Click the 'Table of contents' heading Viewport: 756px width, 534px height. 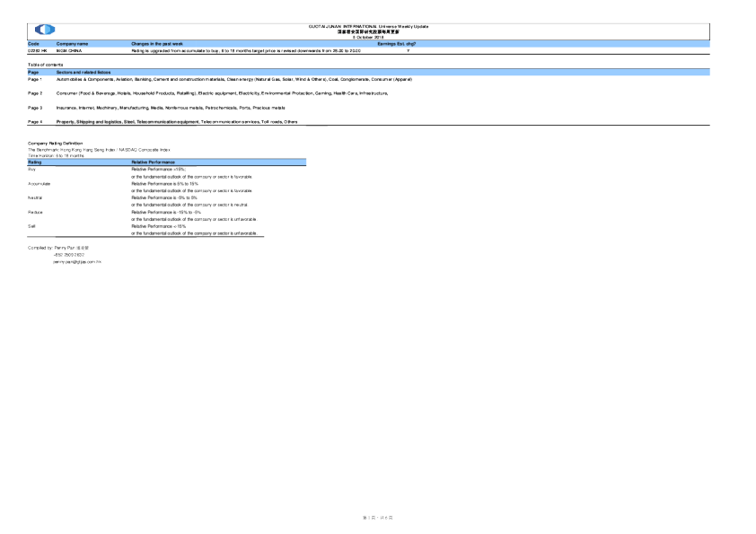(46, 65)
